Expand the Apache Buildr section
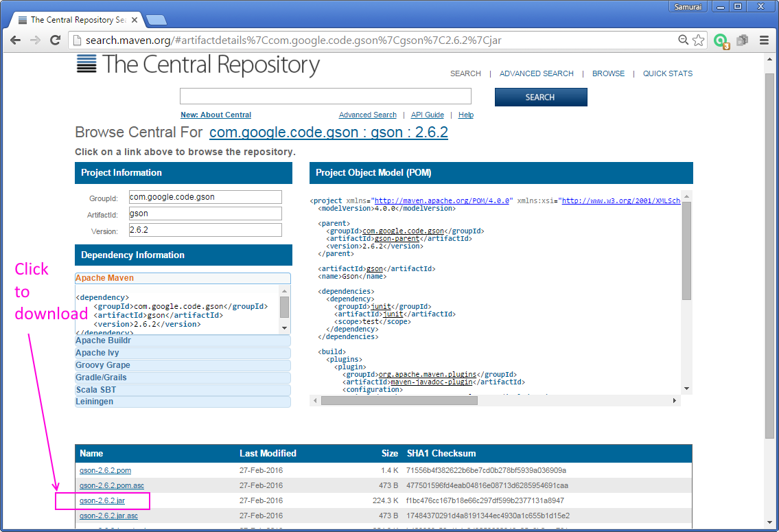 183,340
